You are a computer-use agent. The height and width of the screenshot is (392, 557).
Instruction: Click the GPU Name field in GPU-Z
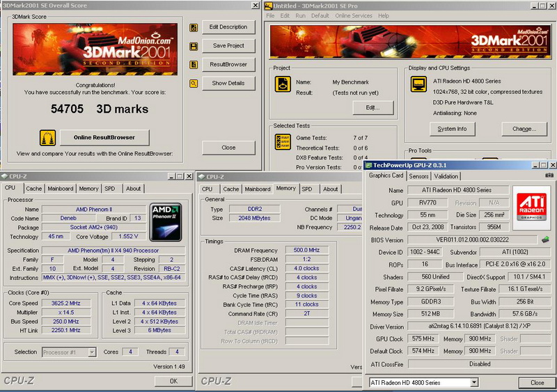(458, 190)
